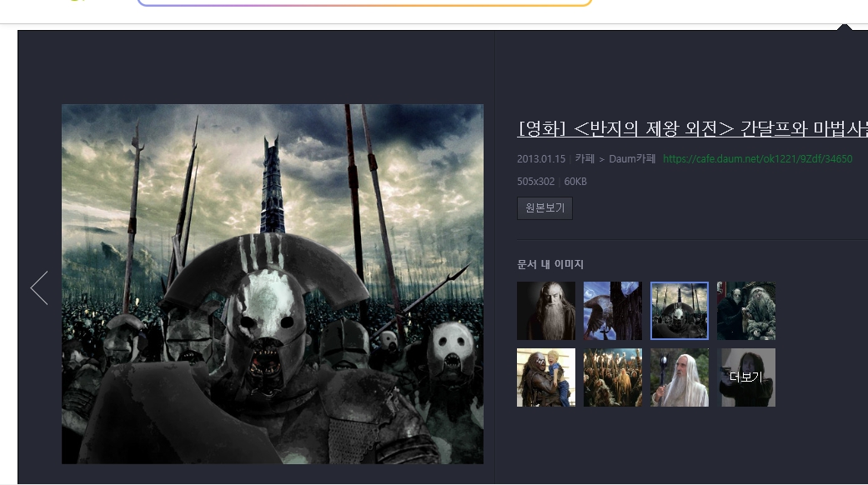Select the eagle and tower thumbnail
868x485 pixels.
click(x=613, y=311)
